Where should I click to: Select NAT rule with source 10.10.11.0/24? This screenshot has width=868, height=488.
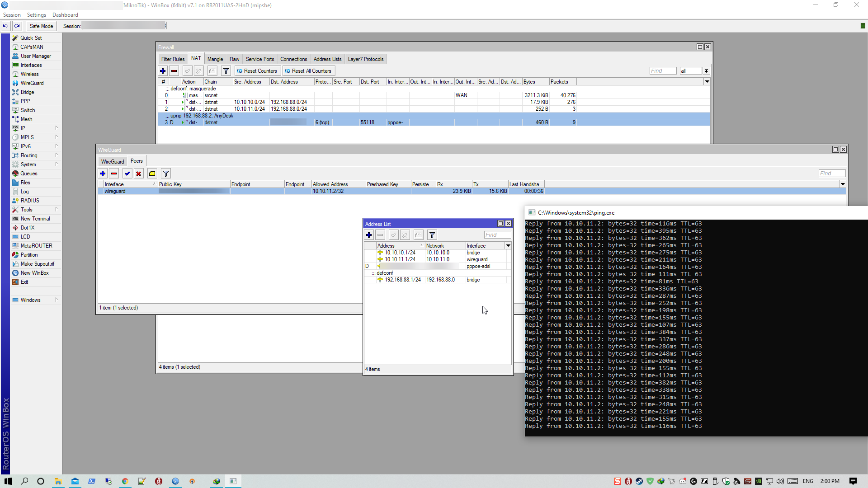pos(434,109)
